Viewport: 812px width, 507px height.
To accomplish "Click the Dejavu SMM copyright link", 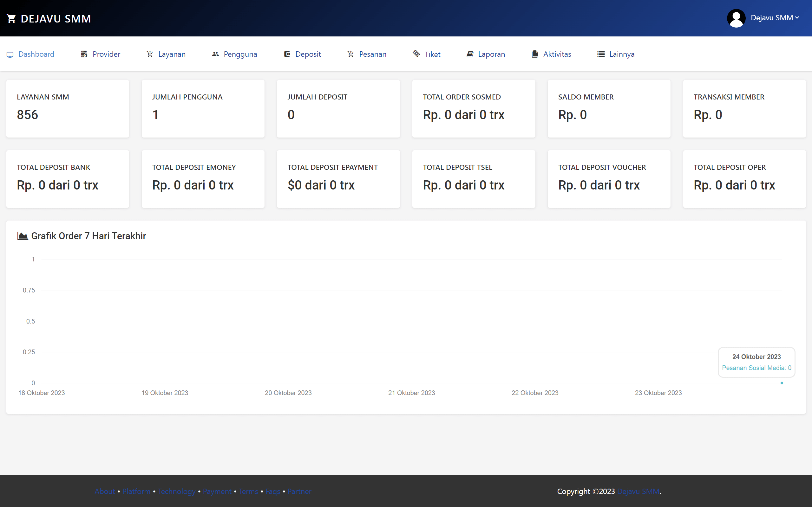I will tap(638, 491).
